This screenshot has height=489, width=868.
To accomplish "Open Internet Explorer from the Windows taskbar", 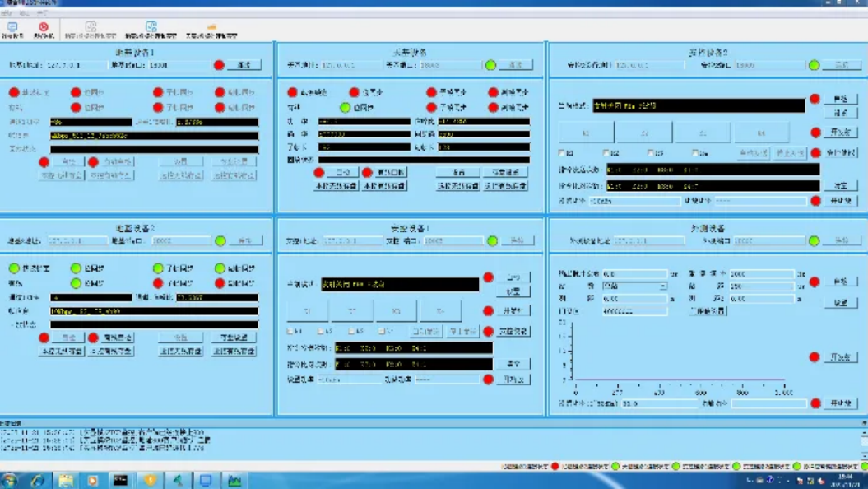I will pos(38,480).
